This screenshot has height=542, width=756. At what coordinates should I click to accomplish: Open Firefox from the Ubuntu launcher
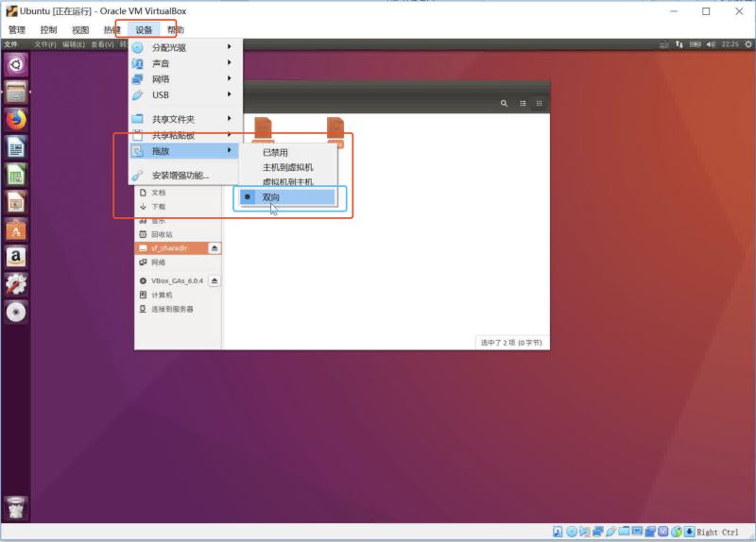click(x=16, y=120)
